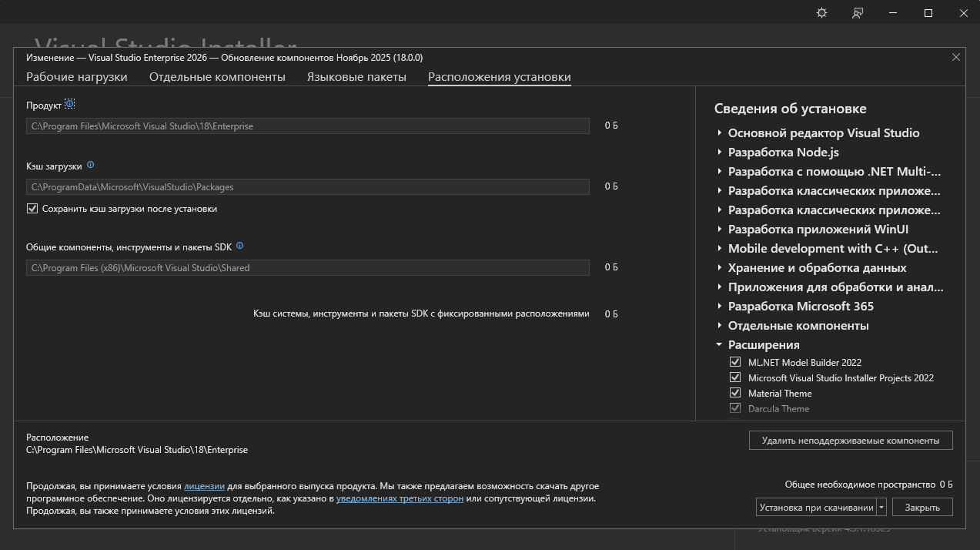Click the Закрыть button
This screenshot has height=550, width=980.
click(922, 508)
